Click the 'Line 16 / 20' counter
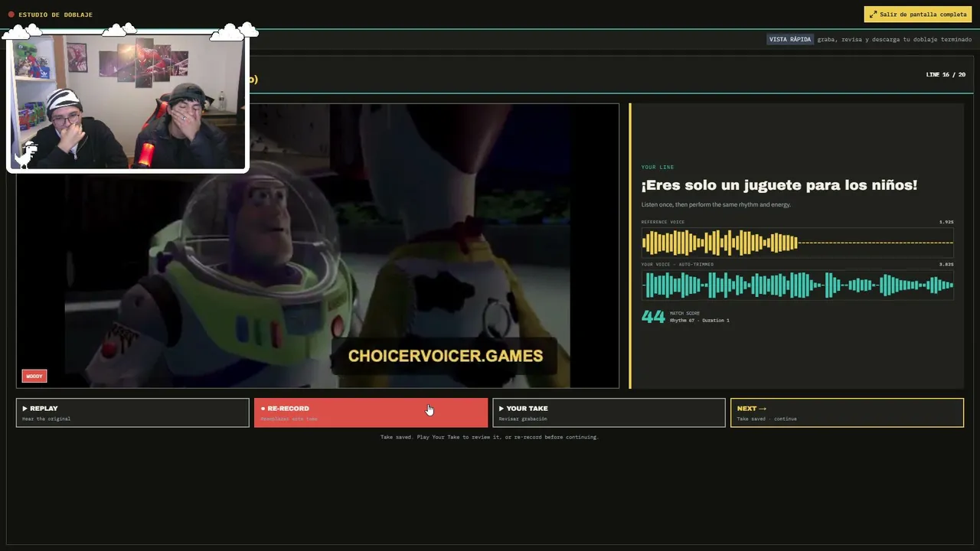Image resolution: width=980 pixels, height=551 pixels. pos(946,75)
